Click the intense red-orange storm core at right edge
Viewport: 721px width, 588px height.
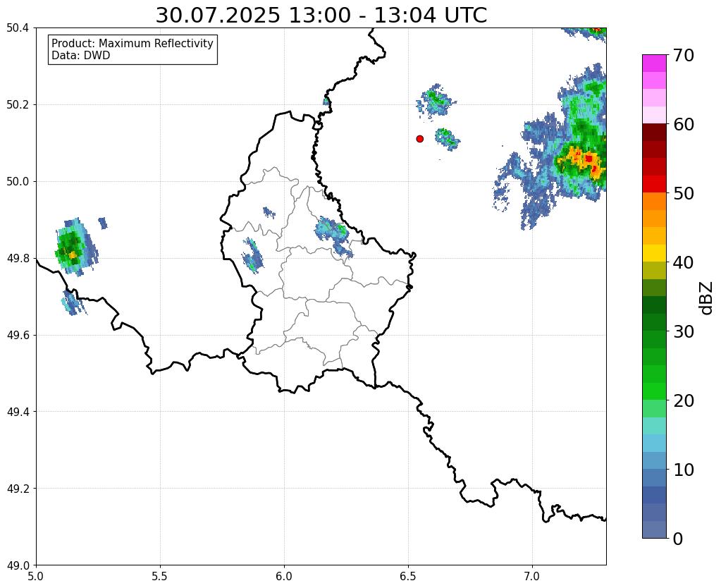pyautogui.click(x=585, y=161)
